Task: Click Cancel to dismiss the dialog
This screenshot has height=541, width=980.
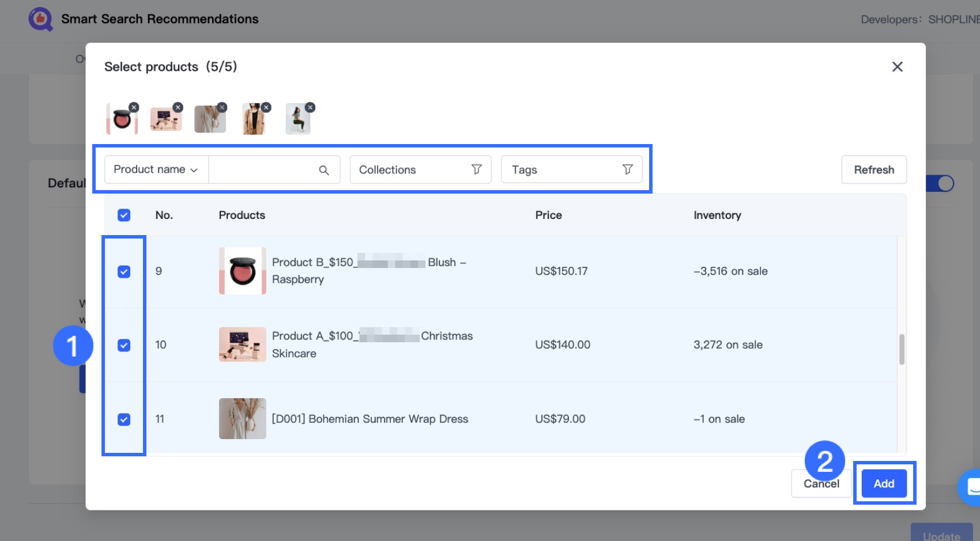Action: [x=821, y=483]
